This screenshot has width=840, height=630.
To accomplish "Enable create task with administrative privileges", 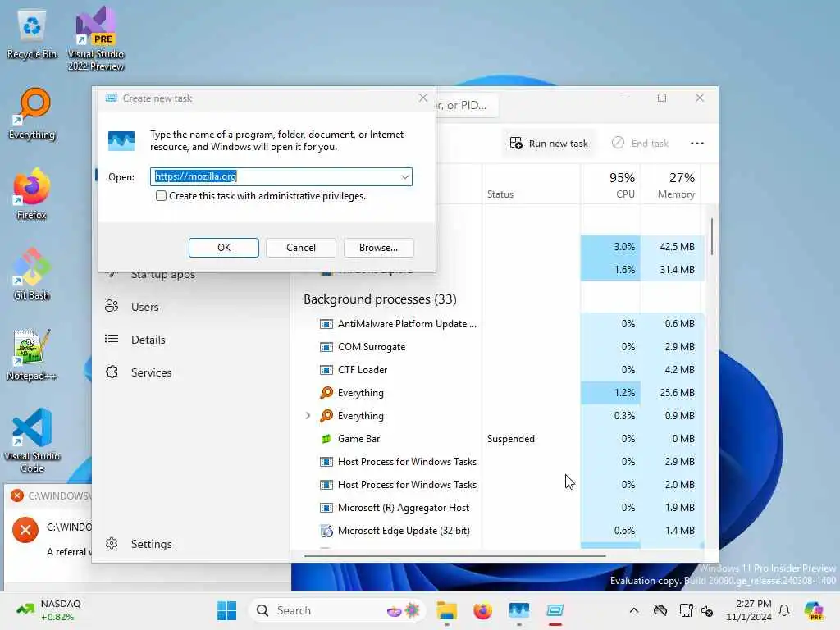I will (161, 196).
